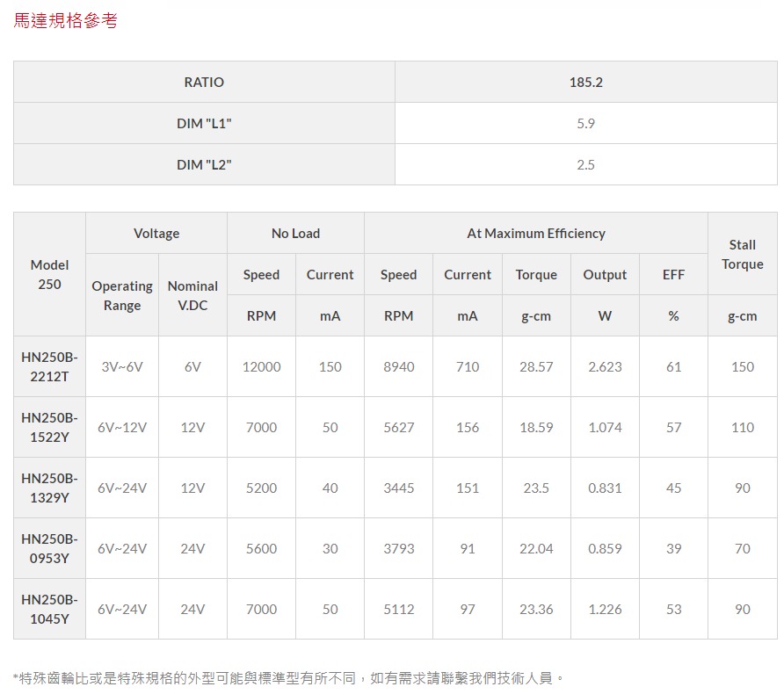Viewport: 784px width, 694px height.
Task: Click model HN250B-1522Y row label
Action: point(49,427)
